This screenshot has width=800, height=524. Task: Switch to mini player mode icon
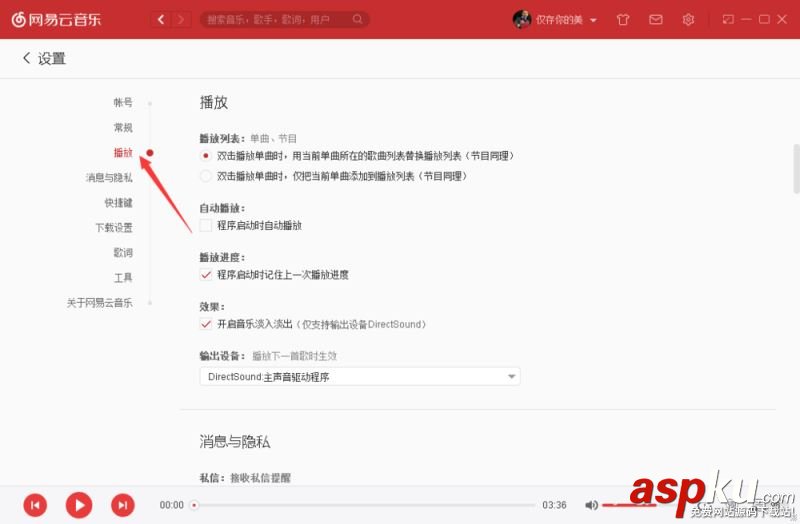coord(728,19)
